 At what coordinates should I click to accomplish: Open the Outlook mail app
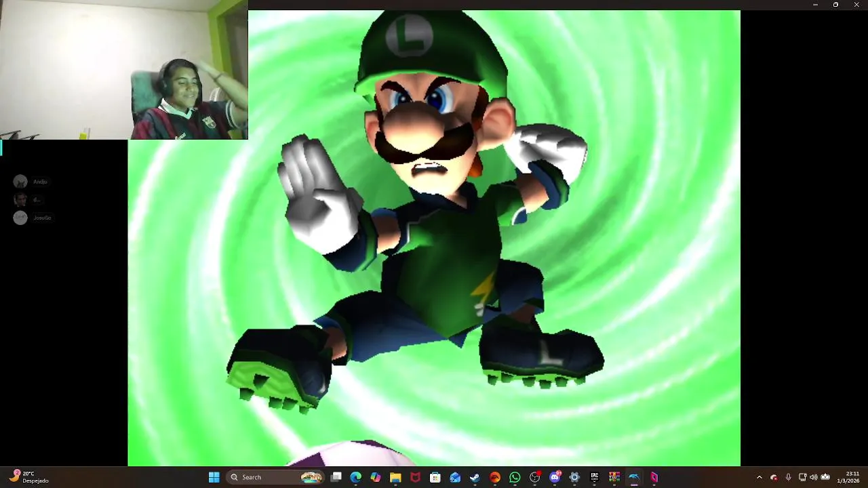point(455,477)
